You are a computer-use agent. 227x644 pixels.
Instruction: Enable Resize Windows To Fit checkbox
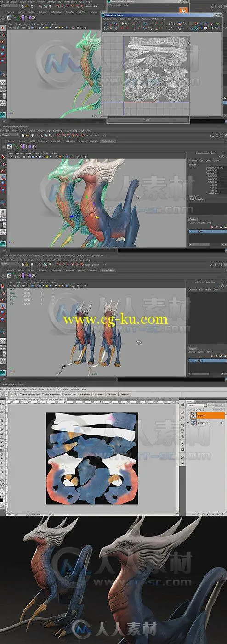pyautogui.click(x=21, y=394)
